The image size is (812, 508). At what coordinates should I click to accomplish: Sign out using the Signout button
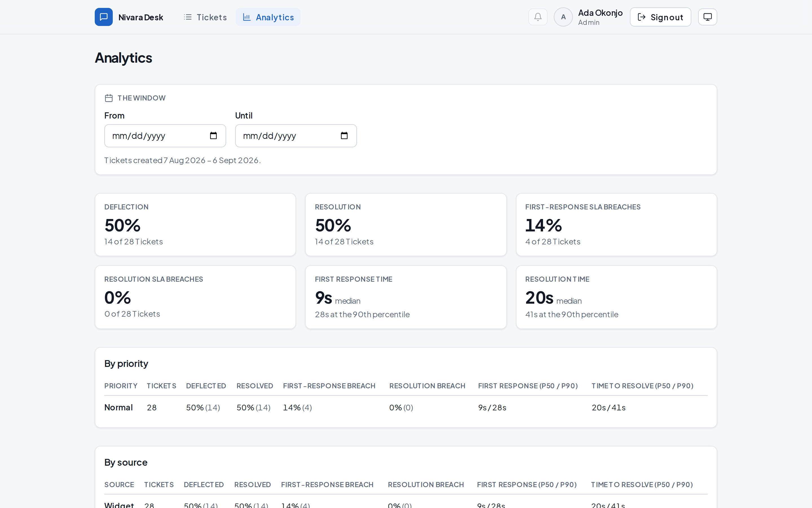[x=660, y=17]
